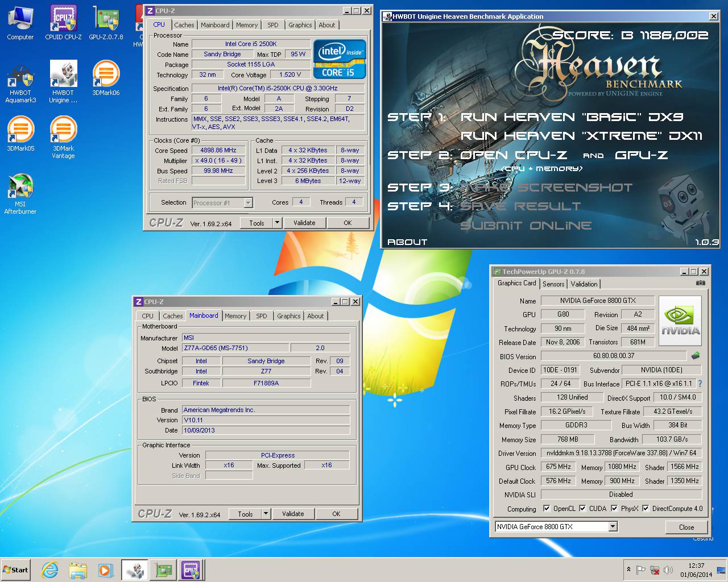728x582 pixels.
Task: Click Close button in GPU-Z
Action: (686, 527)
